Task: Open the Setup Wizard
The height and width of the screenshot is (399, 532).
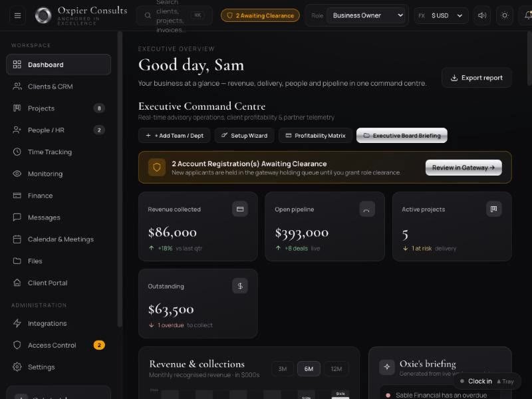Action: click(244, 136)
